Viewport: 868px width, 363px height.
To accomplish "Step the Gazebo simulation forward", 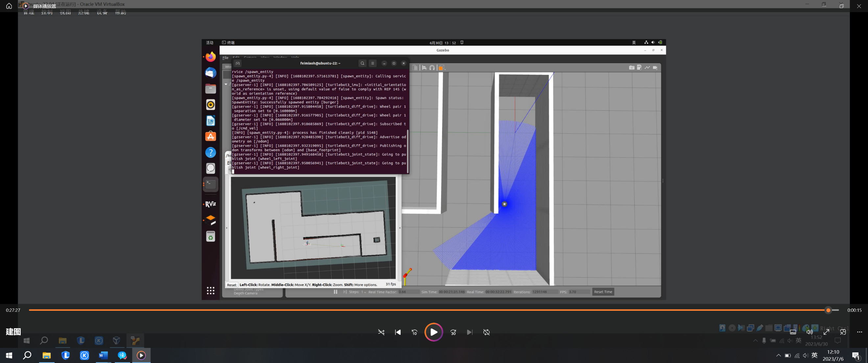I will [x=345, y=292].
